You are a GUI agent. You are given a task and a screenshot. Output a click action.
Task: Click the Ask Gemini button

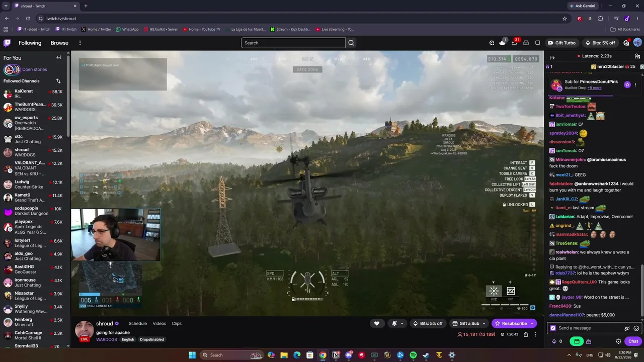[582, 6]
